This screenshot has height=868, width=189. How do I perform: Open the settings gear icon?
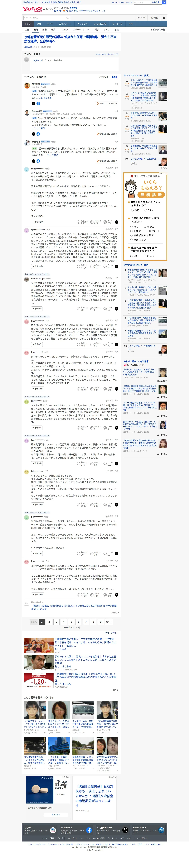(164, 18)
